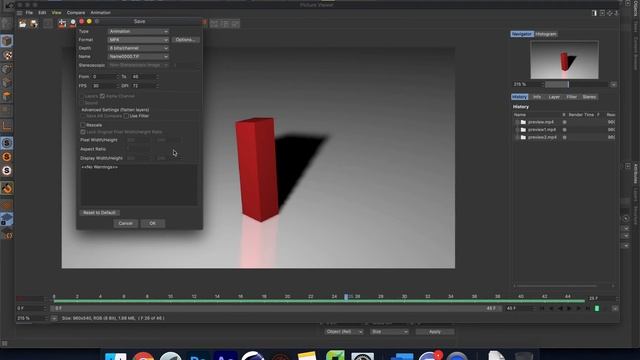Open the Edit menu in Picture Viewer

pos(42,13)
